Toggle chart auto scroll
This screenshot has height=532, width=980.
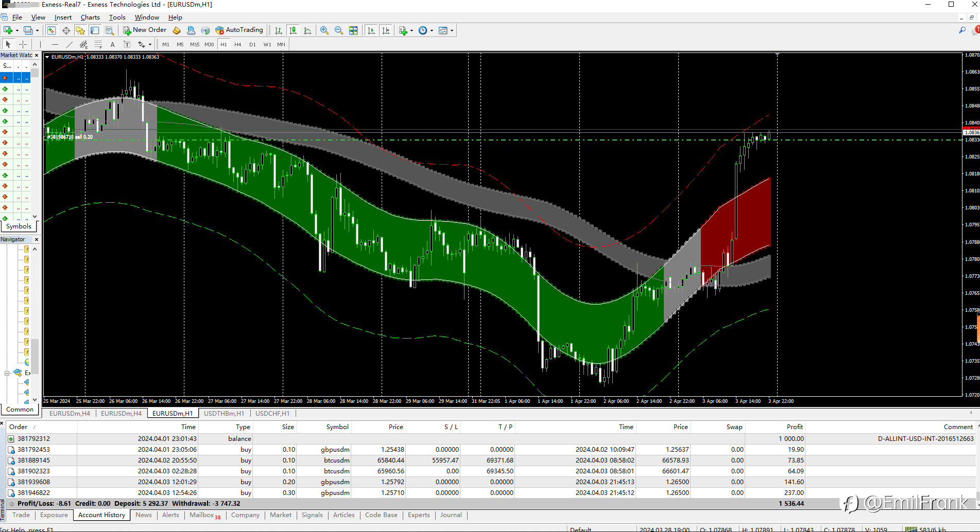(371, 30)
